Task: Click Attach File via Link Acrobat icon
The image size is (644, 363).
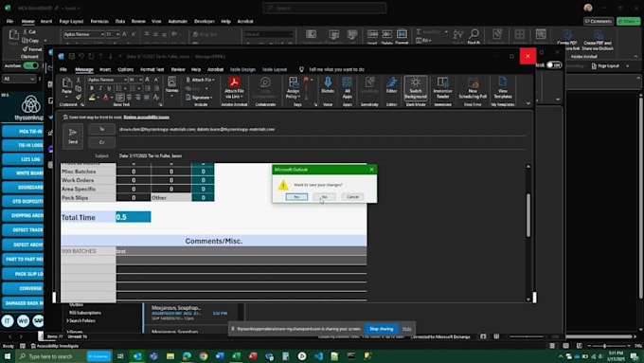Action: pyautogui.click(x=234, y=87)
